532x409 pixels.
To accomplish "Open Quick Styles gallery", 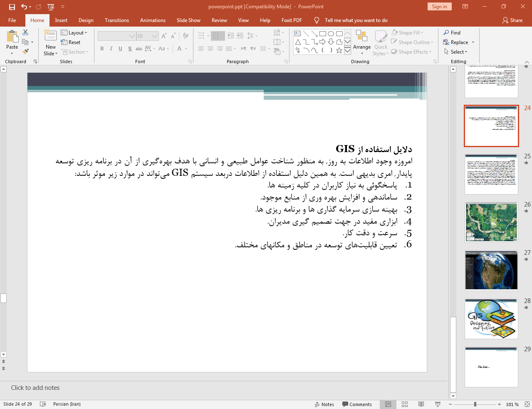I will tap(381, 43).
